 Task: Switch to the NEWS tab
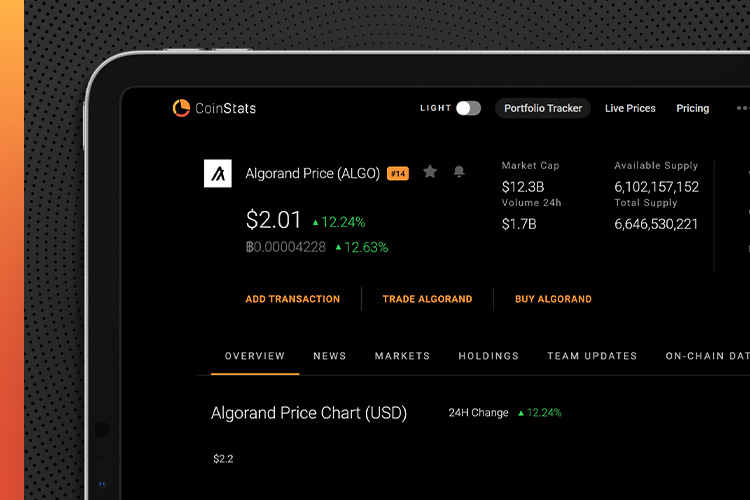(330, 356)
